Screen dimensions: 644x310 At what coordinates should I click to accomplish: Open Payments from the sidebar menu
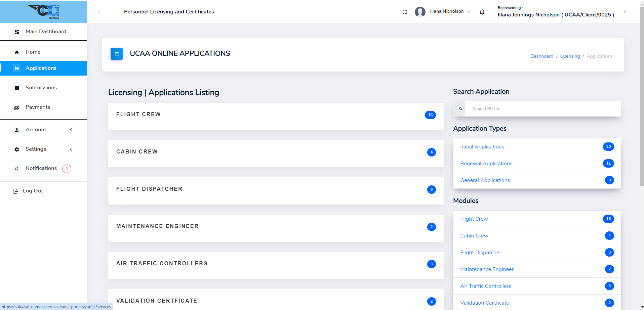(x=38, y=107)
